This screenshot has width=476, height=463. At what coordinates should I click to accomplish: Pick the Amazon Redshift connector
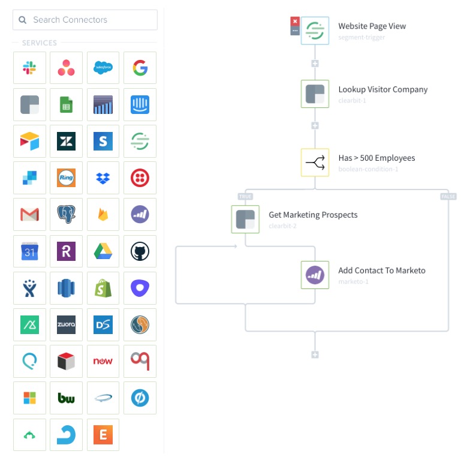coord(66,288)
